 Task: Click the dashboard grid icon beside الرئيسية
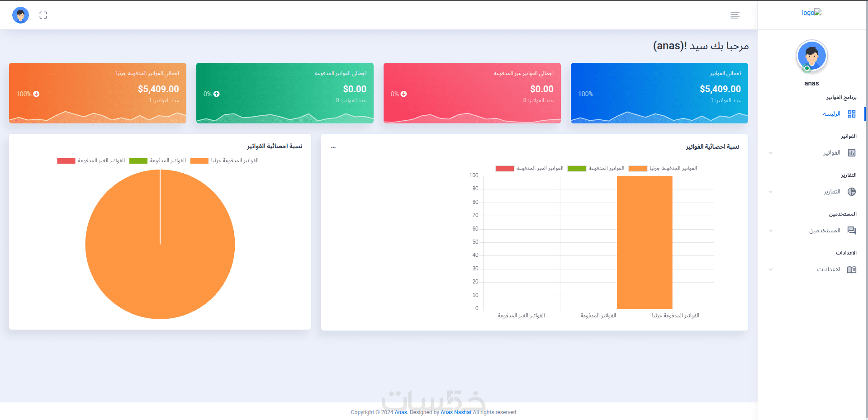point(852,114)
